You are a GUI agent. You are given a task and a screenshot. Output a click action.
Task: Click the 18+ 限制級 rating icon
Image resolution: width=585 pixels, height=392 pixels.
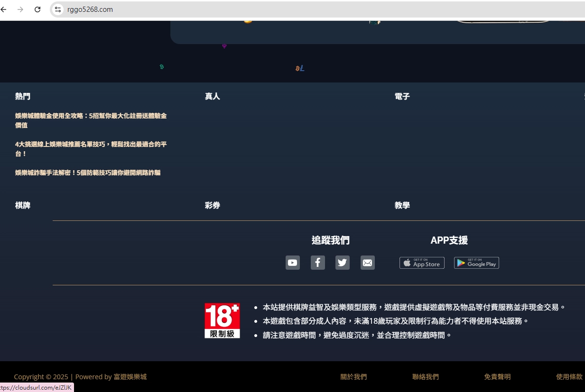click(x=222, y=320)
